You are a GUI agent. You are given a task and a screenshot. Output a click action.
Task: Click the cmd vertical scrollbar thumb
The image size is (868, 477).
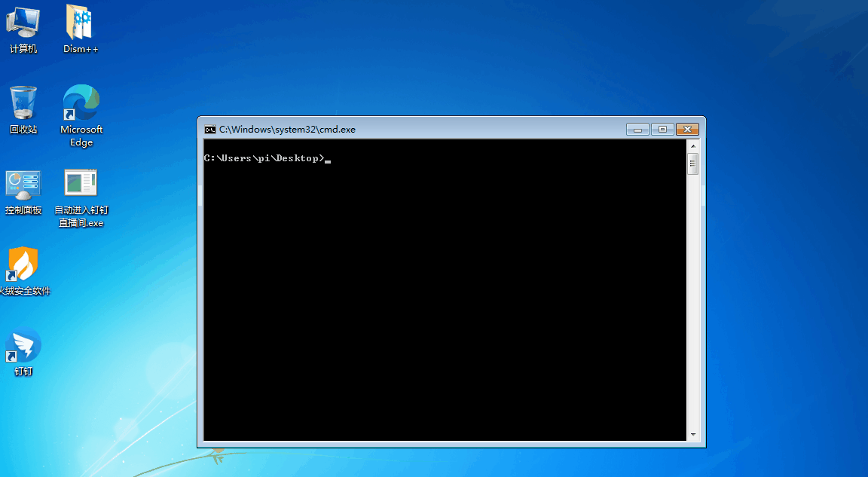click(x=693, y=164)
